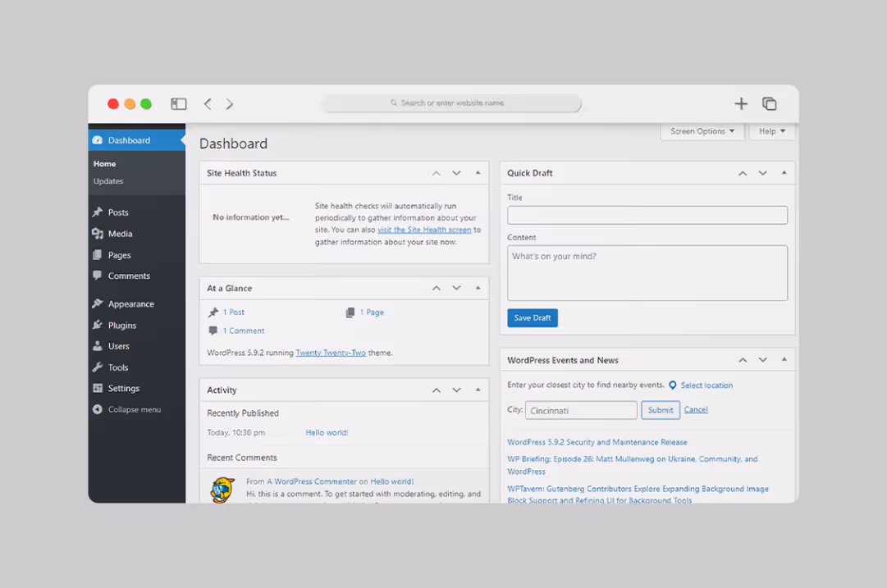This screenshot has width=887, height=588.
Task: Collapse the At a Glance panel
Action: [x=478, y=289]
